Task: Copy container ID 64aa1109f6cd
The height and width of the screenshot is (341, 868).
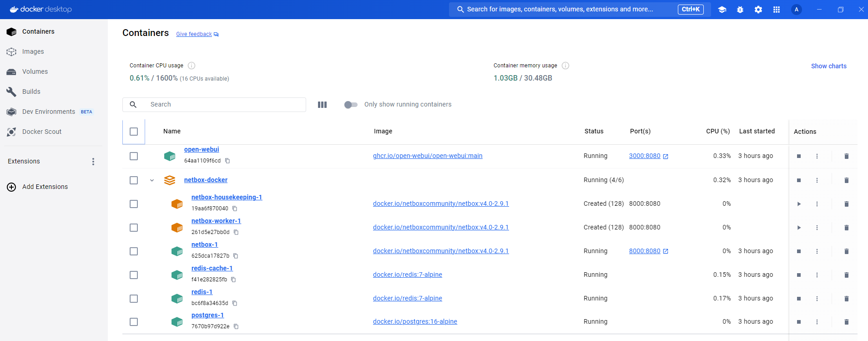Action: (227, 161)
